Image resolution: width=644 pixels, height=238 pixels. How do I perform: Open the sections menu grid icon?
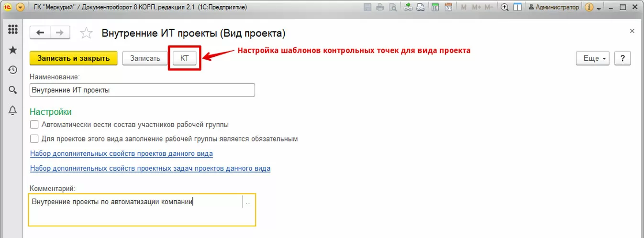(13, 29)
